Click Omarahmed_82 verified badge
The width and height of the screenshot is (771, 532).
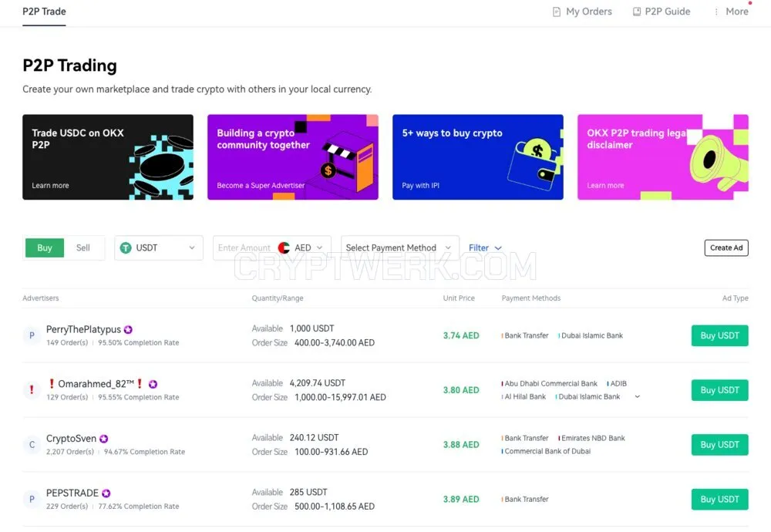point(153,384)
